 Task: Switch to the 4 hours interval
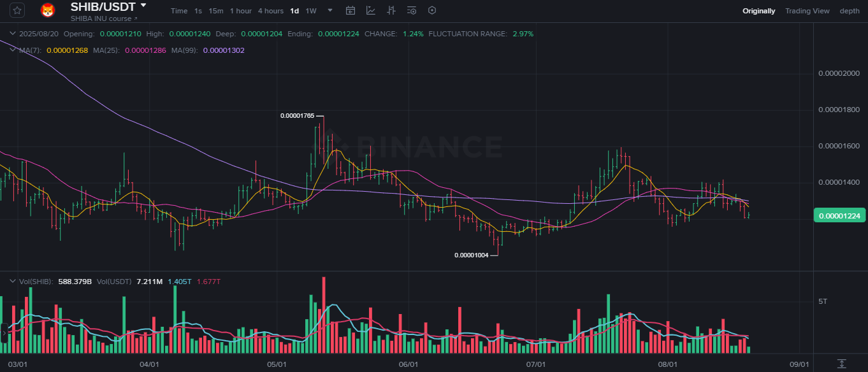click(271, 11)
